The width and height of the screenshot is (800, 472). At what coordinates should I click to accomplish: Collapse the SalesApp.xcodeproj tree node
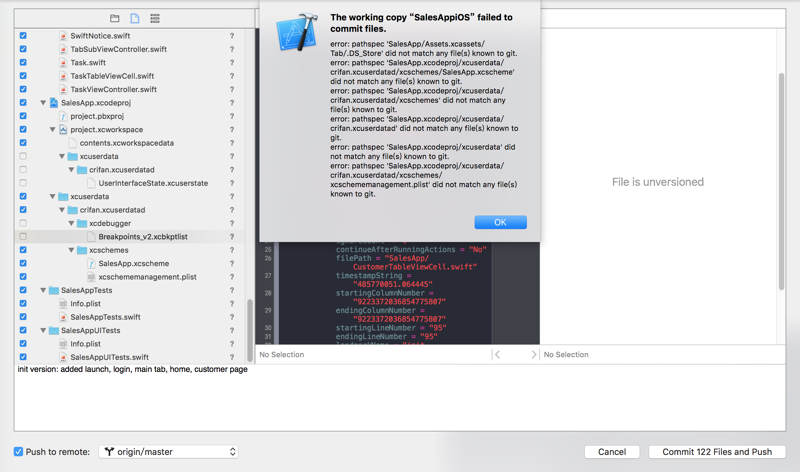click(x=43, y=103)
